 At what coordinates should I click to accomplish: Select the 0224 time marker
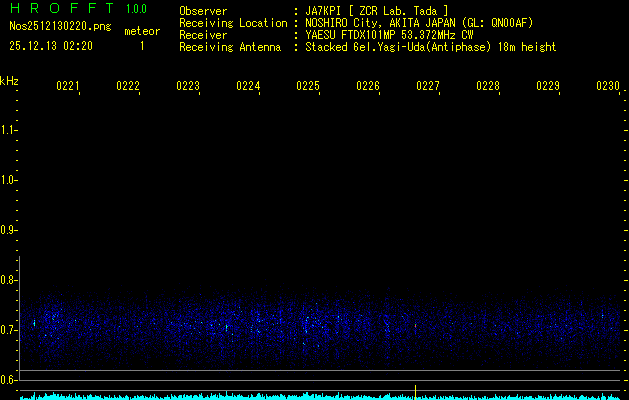[248, 87]
